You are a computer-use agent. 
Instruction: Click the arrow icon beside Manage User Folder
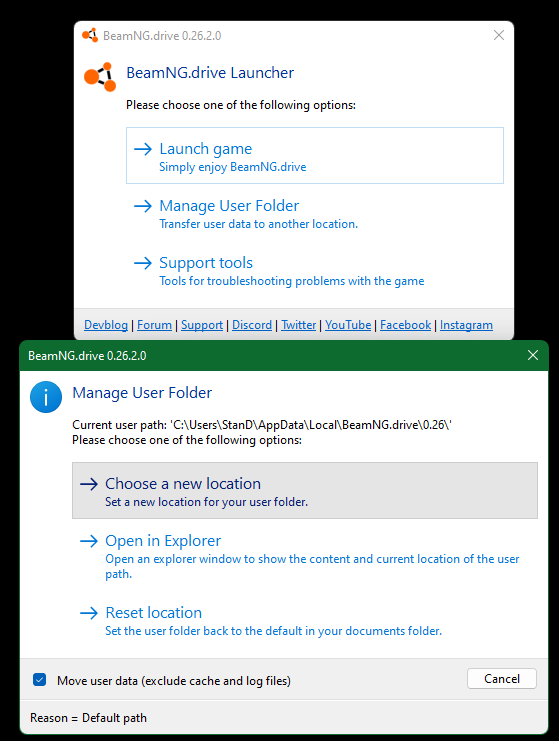coord(143,206)
